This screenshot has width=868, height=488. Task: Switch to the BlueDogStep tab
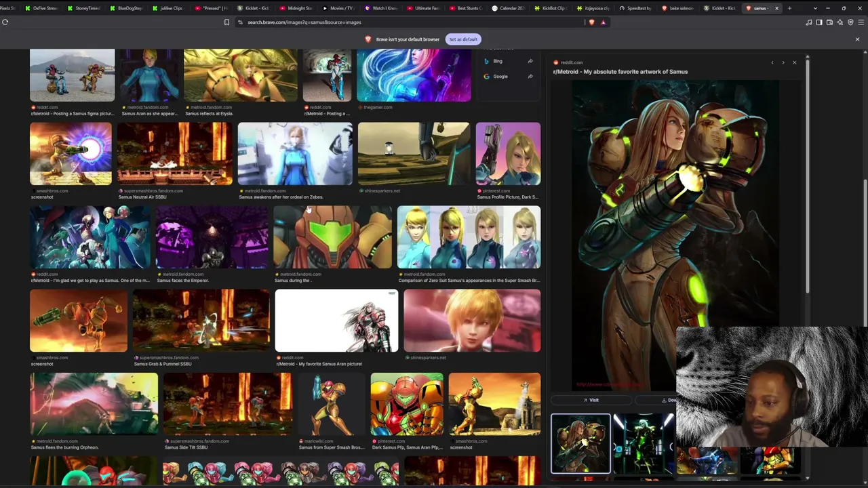[127, 8]
